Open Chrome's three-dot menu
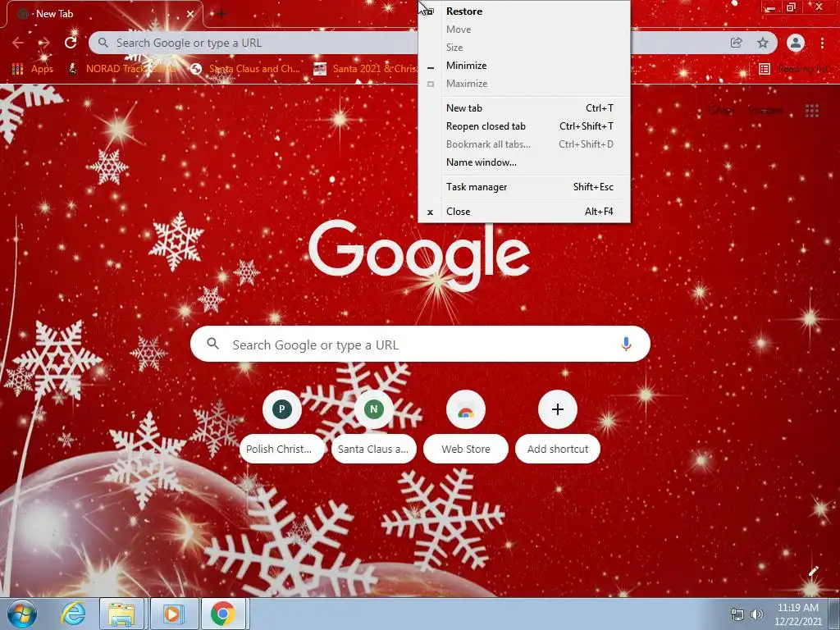 [822, 43]
